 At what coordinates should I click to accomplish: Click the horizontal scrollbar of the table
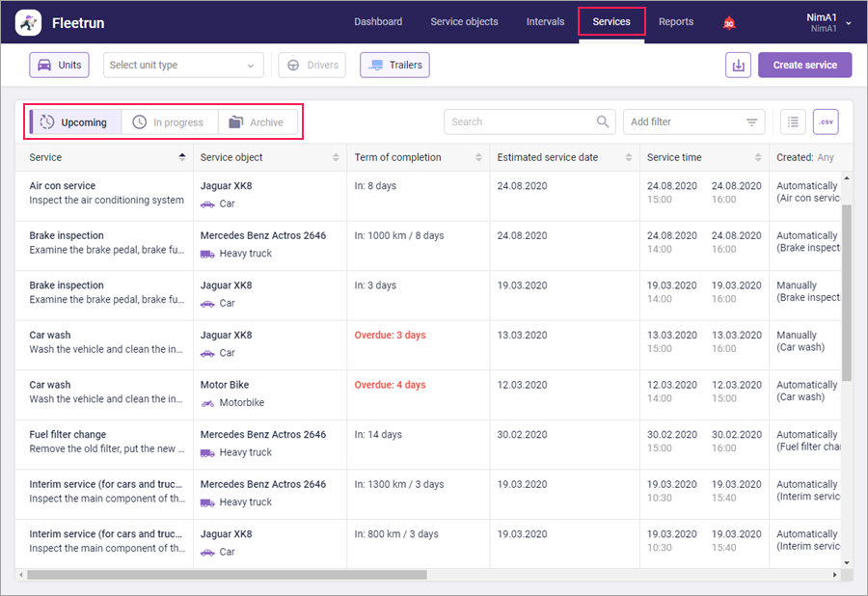(x=227, y=575)
